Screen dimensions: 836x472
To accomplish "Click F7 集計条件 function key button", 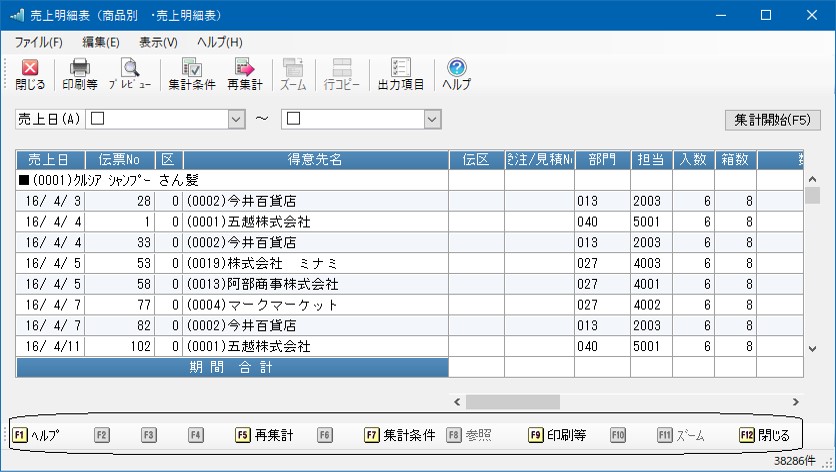I will pos(400,435).
